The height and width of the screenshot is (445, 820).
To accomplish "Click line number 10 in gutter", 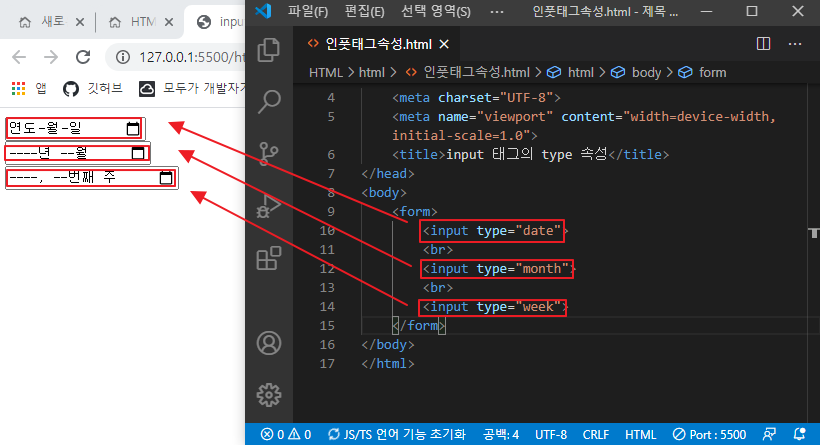I will tap(327, 231).
